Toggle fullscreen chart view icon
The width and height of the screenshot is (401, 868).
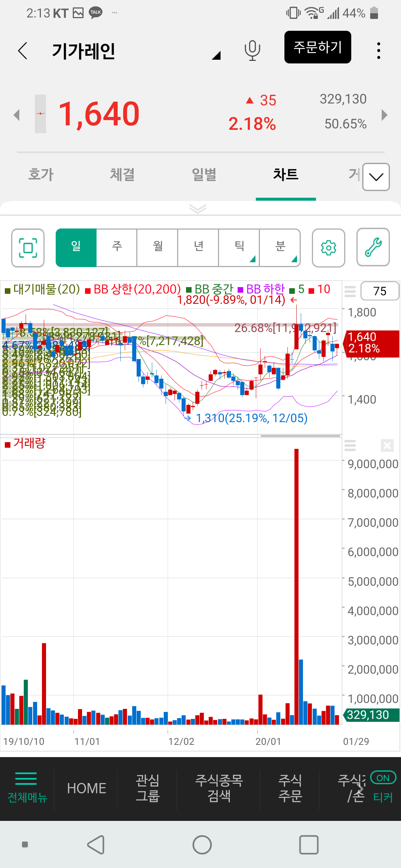pyautogui.click(x=28, y=248)
